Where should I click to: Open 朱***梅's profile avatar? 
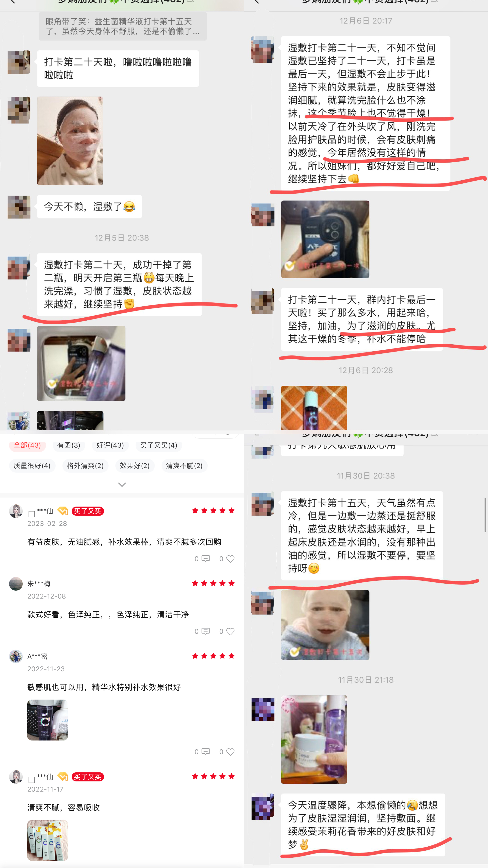pos(16,584)
